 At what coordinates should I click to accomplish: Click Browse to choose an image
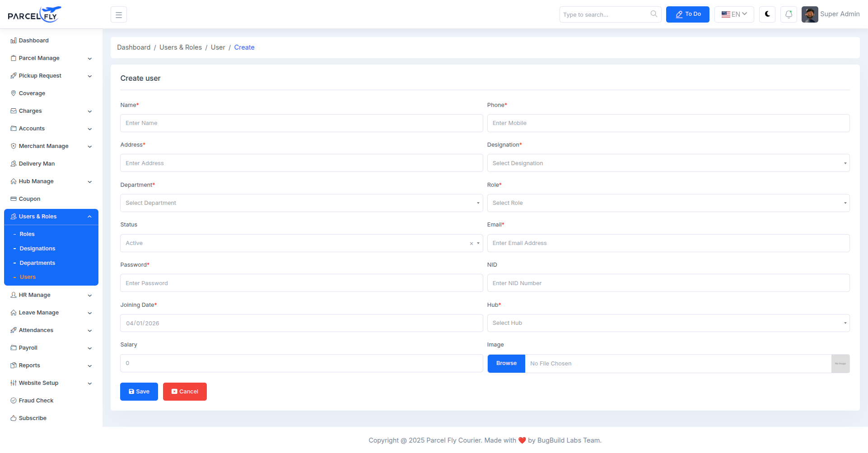pyautogui.click(x=506, y=363)
